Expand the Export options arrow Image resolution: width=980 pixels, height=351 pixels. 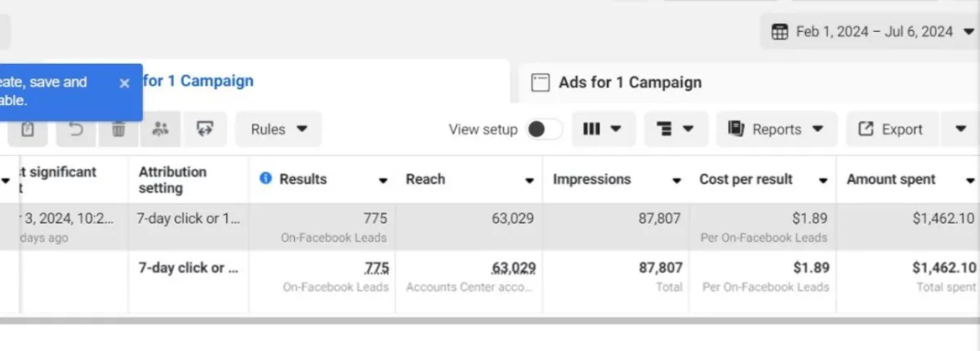[960, 129]
